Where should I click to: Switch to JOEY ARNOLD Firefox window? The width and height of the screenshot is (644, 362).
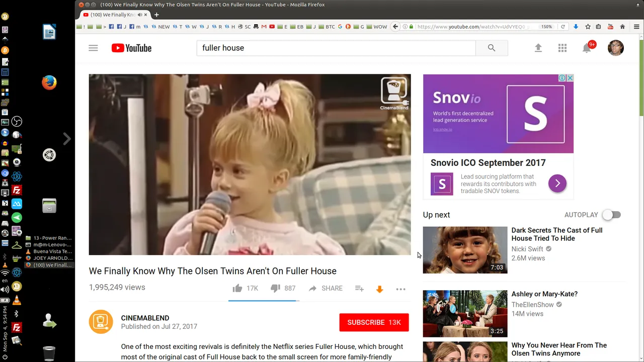coord(49,258)
